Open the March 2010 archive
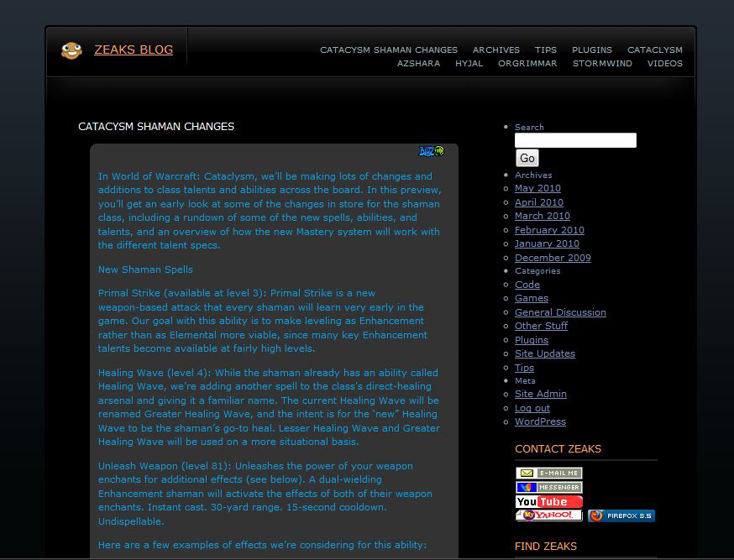The height and width of the screenshot is (560, 734). pyautogui.click(x=542, y=216)
